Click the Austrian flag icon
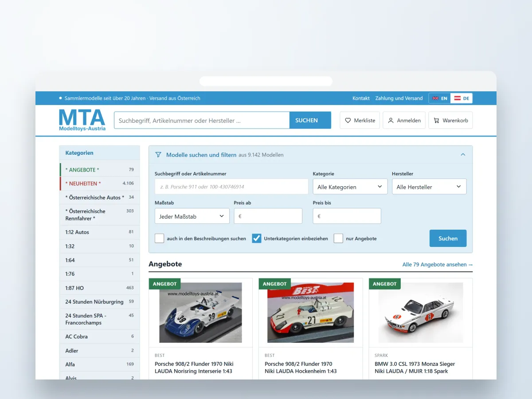The image size is (532, 399). pyautogui.click(x=458, y=98)
